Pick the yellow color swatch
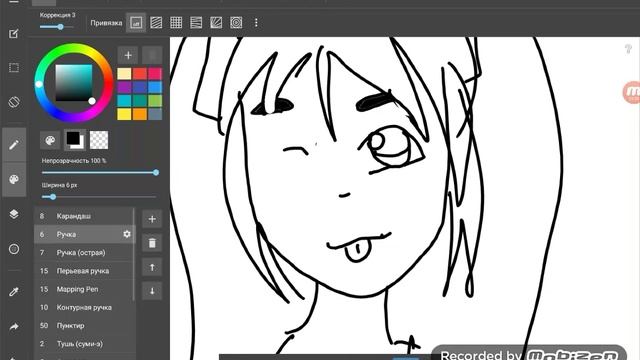This screenshot has width=640, height=360. click(x=124, y=114)
